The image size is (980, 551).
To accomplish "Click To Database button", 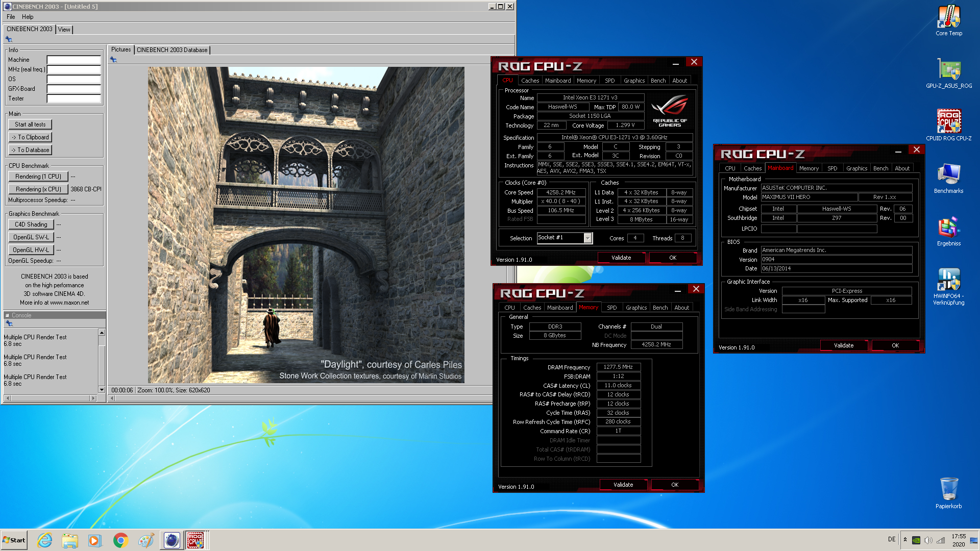I will pos(30,150).
